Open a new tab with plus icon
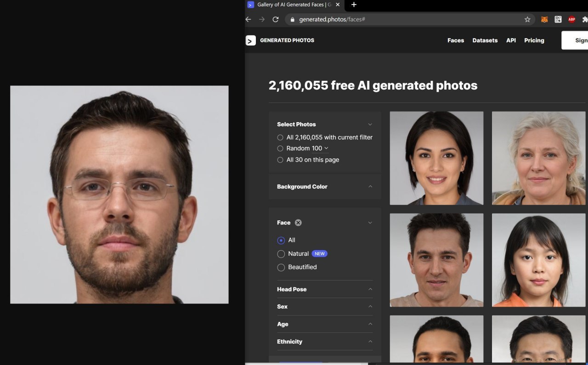Screen dimensions: 588x365 click(x=354, y=5)
